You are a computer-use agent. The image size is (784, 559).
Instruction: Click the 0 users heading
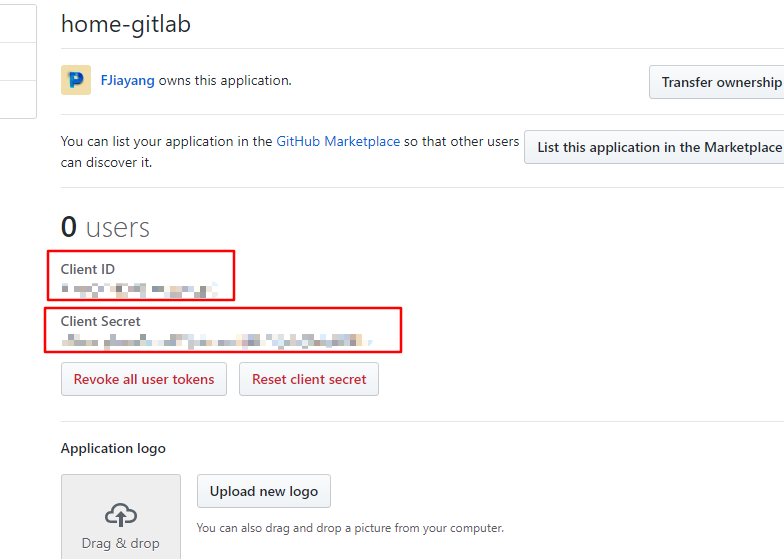105,228
